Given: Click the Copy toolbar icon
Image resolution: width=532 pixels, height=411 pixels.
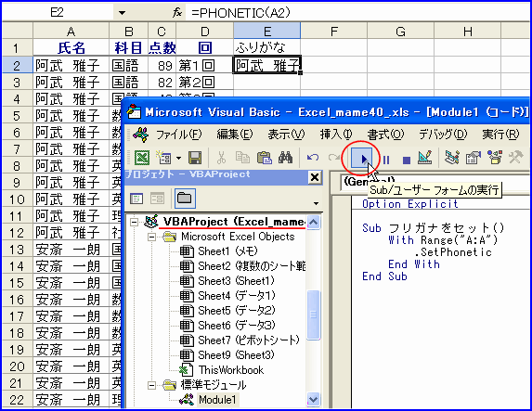Looking at the screenshot, I should click(242, 158).
